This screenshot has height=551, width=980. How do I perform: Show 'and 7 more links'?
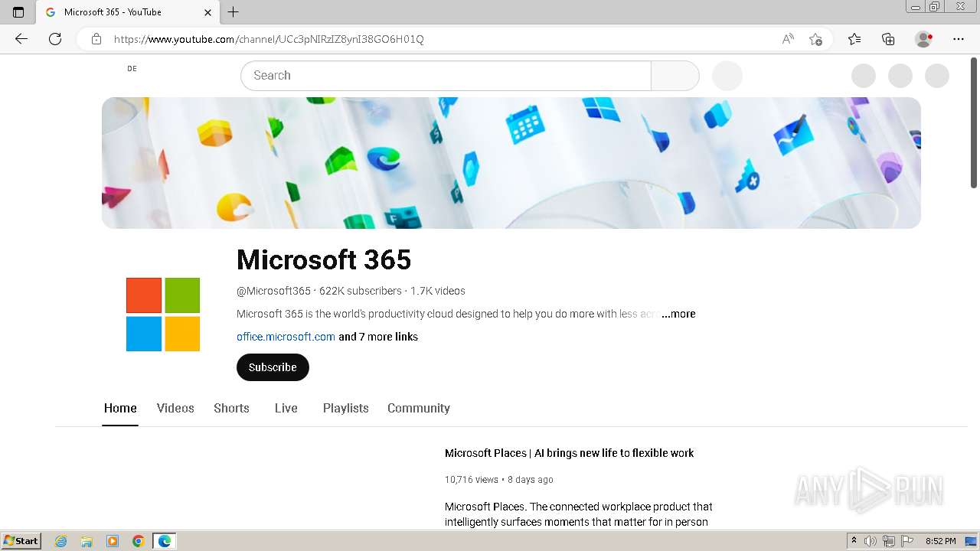[x=378, y=337]
